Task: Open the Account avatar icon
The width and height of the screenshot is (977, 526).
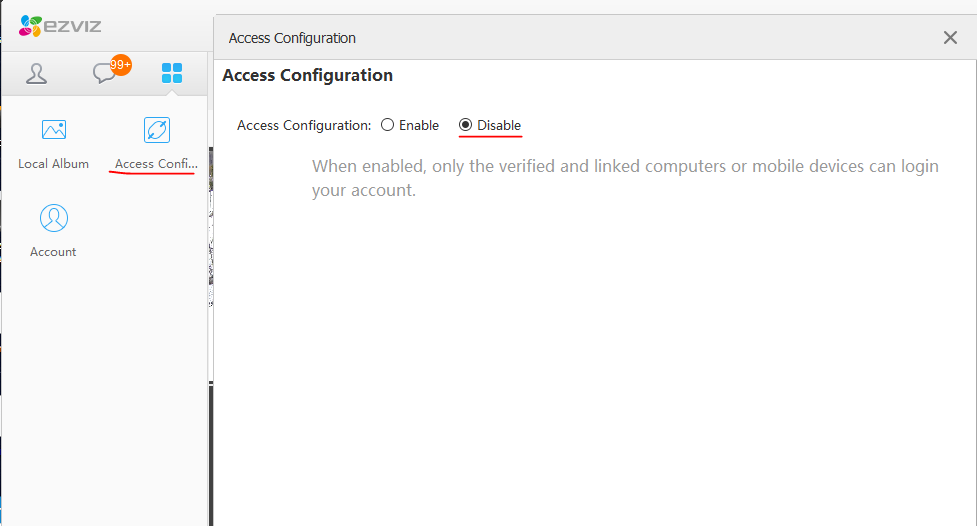Action: click(x=53, y=218)
